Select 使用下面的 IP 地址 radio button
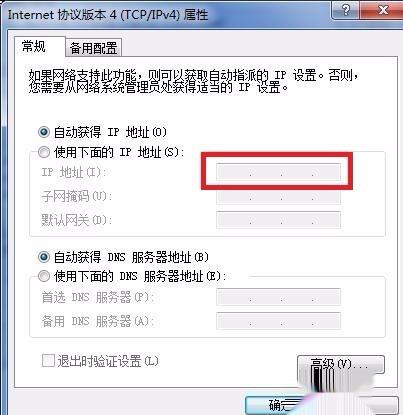This screenshot has width=403, height=415. 44,152
